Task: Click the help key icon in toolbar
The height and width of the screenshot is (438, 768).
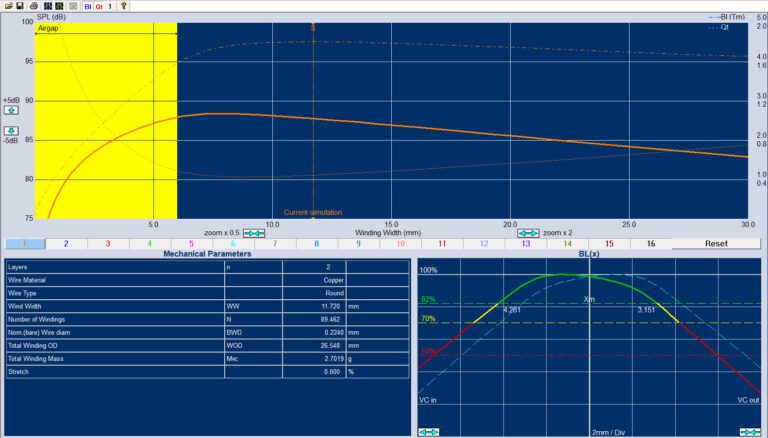Action: pos(124,6)
